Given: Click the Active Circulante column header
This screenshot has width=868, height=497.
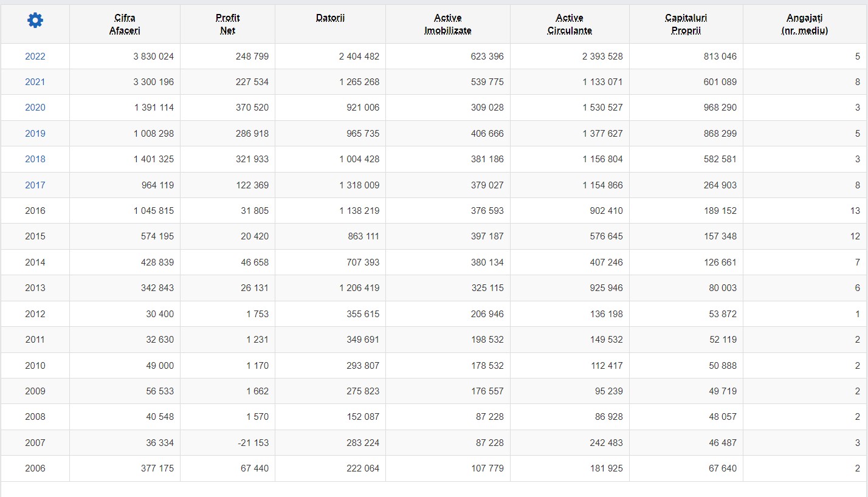Looking at the screenshot, I should pyautogui.click(x=570, y=24).
